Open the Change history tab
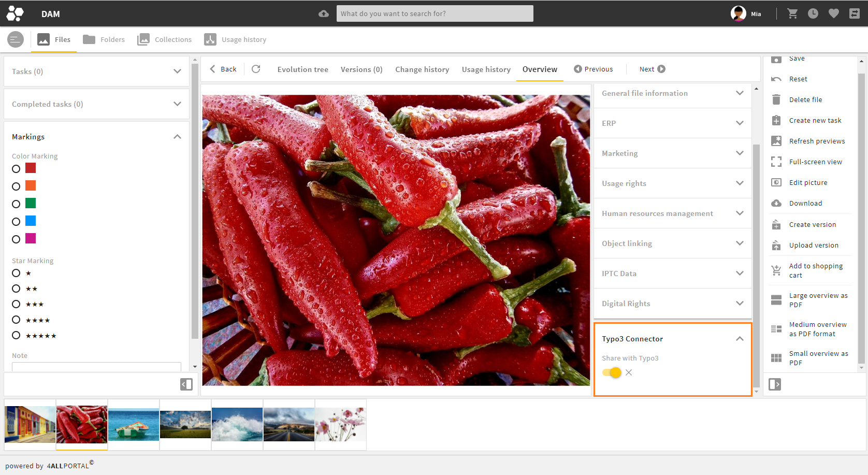The height and width of the screenshot is (475, 868). (422, 69)
